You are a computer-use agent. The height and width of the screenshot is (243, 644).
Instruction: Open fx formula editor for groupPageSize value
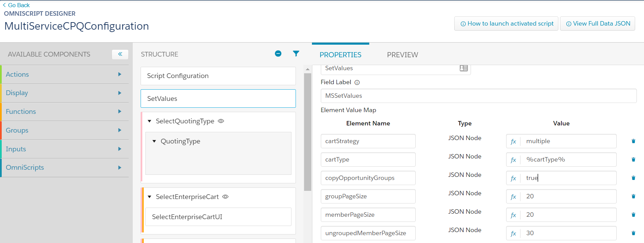pos(513,197)
